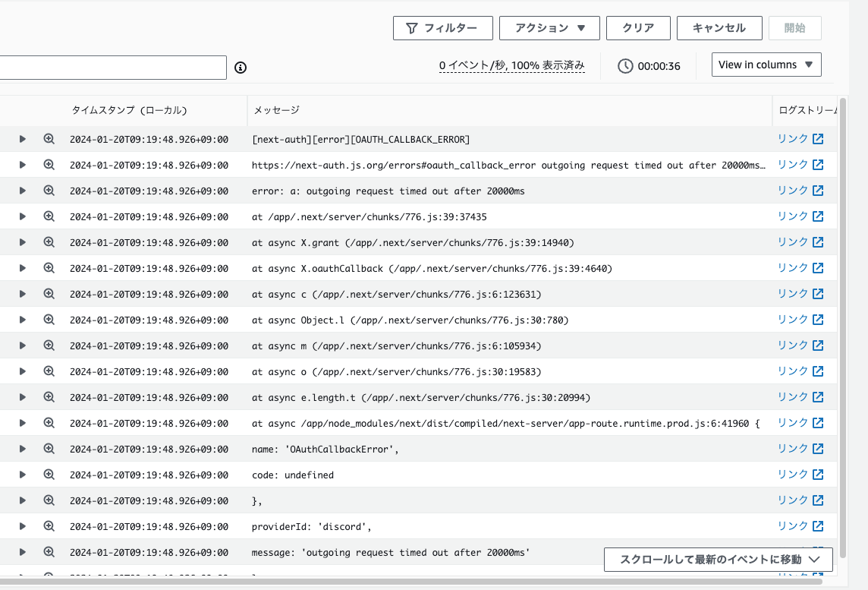The image size is (868, 590).
Task: Click magnifier icon for providerId discord row
Action: [49, 526]
